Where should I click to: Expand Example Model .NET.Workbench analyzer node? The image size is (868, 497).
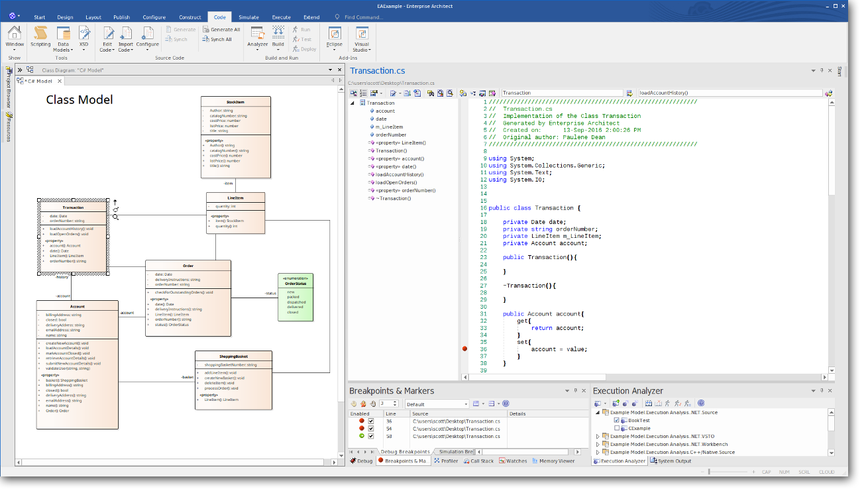tap(598, 444)
